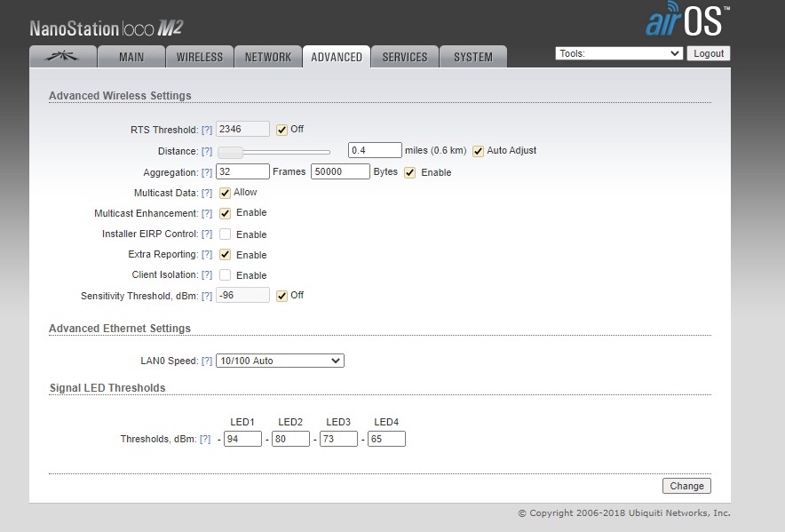Click the Logout button

coord(709,53)
